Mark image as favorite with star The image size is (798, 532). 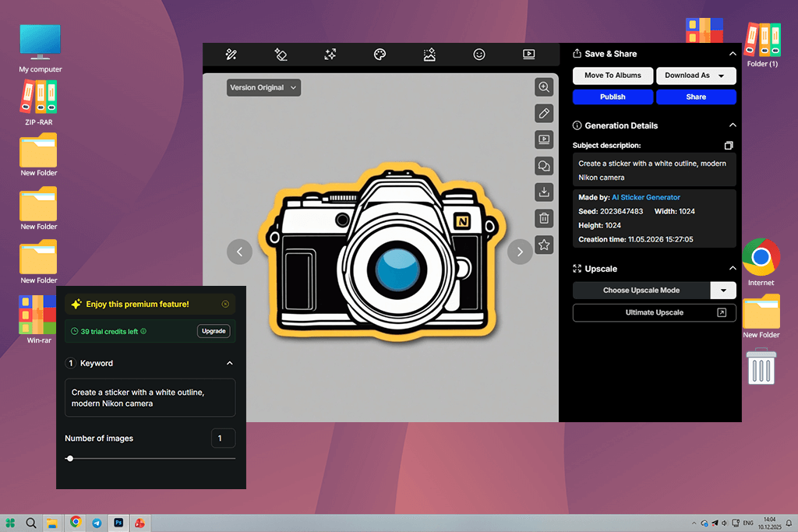[x=544, y=245]
